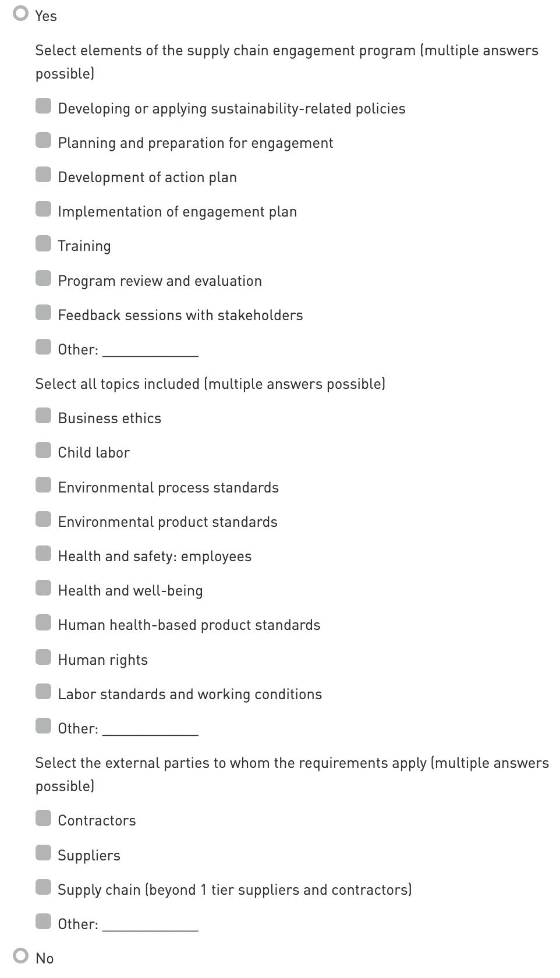Check the Child labor topic

(x=44, y=451)
